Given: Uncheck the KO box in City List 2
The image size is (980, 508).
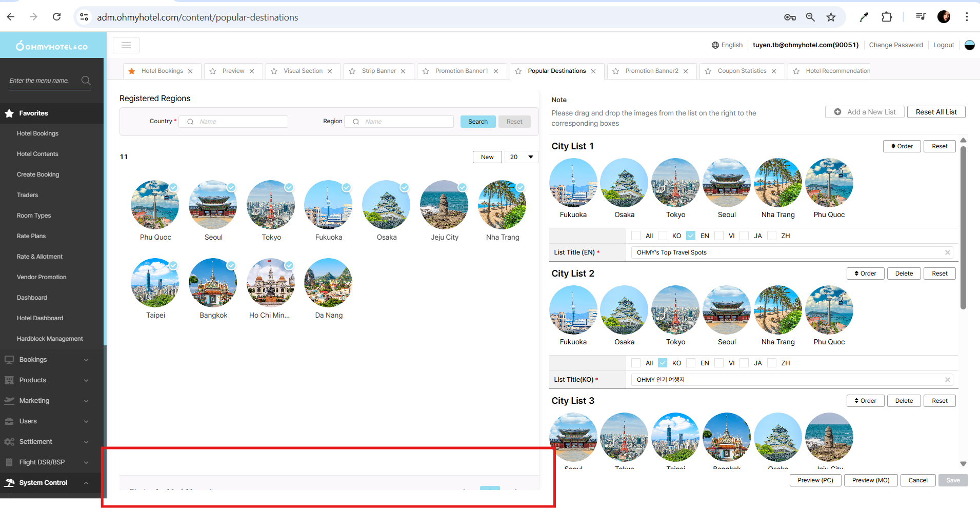Looking at the screenshot, I should tap(663, 363).
